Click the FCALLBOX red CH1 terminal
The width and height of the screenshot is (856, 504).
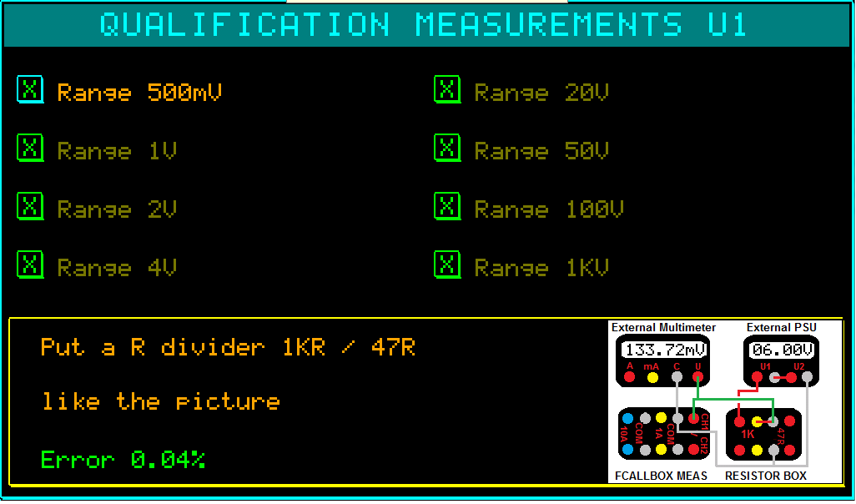tap(693, 419)
